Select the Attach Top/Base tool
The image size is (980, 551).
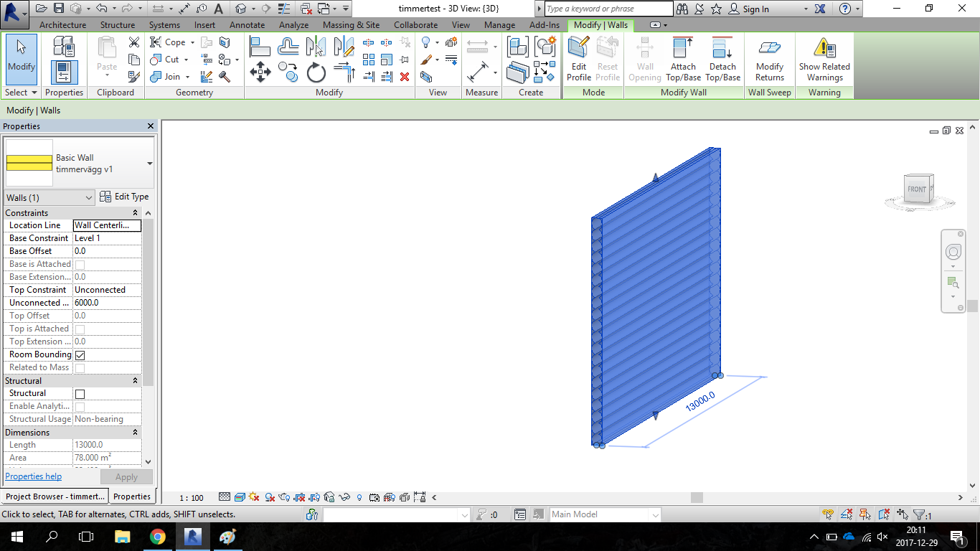[683, 59]
